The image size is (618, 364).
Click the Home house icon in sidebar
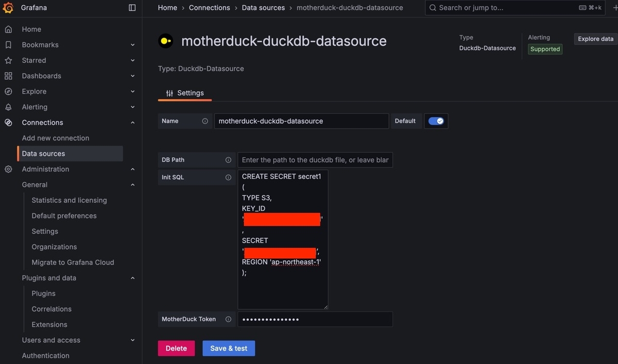8,29
